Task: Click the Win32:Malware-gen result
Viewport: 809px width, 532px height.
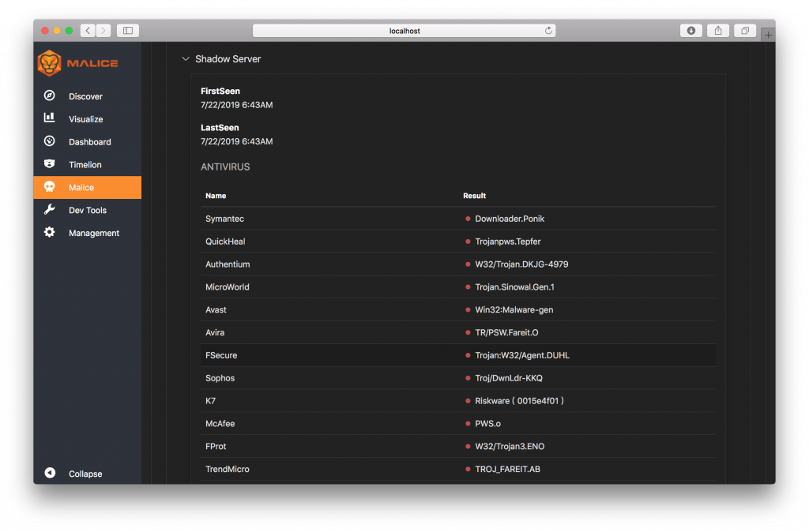Action: 514,309
